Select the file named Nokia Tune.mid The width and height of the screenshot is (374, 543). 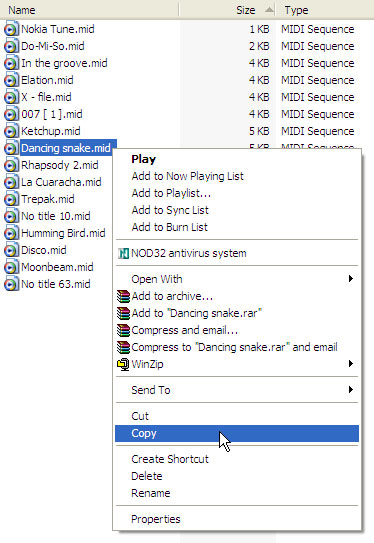(x=58, y=29)
